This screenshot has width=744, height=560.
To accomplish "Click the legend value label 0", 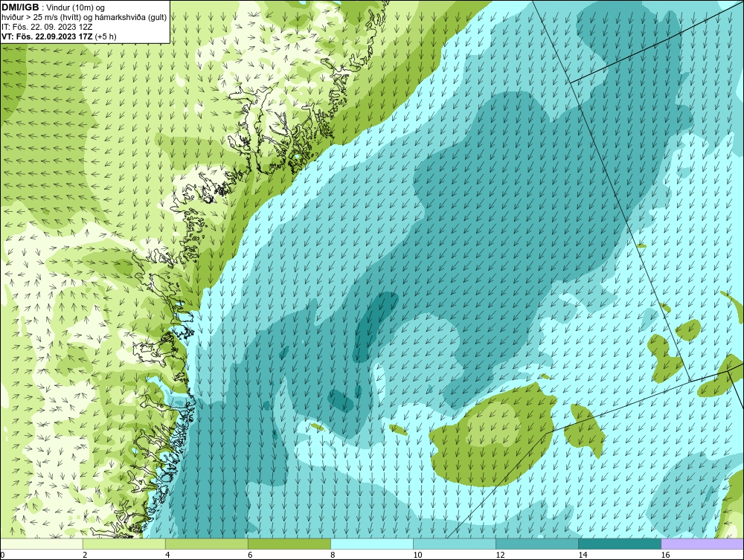I will [x=2, y=556].
